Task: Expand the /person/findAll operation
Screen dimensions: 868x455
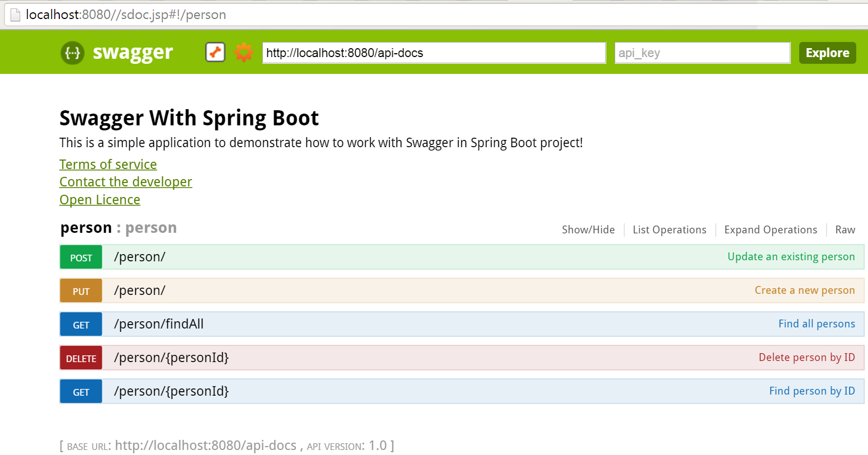Action: pyautogui.click(x=159, y=324)
